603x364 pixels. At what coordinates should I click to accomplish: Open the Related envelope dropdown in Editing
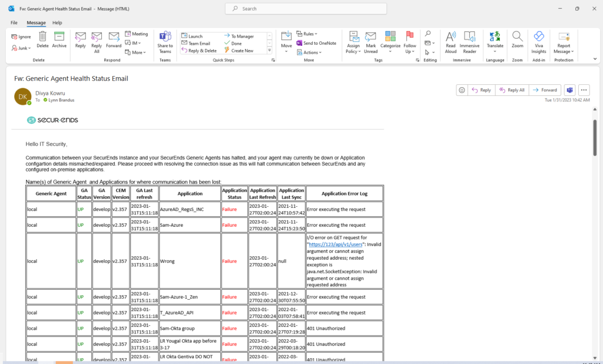[x=429, y=43]
